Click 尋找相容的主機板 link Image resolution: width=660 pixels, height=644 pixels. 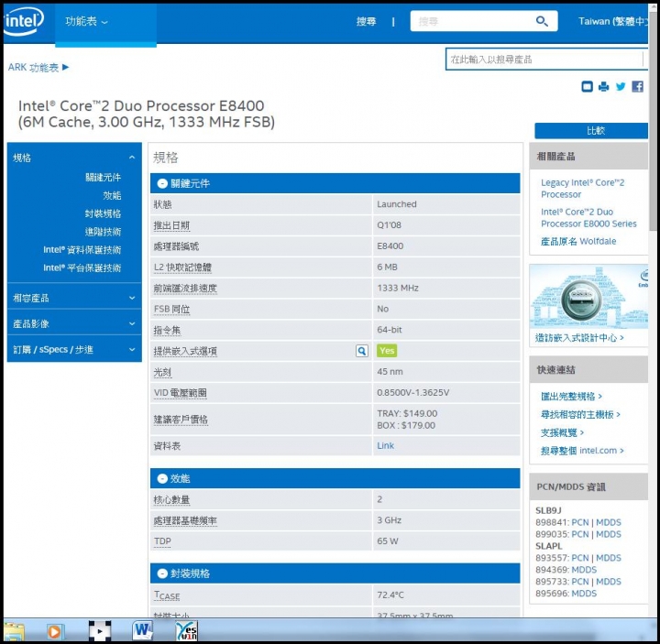(x=580, y=414)
